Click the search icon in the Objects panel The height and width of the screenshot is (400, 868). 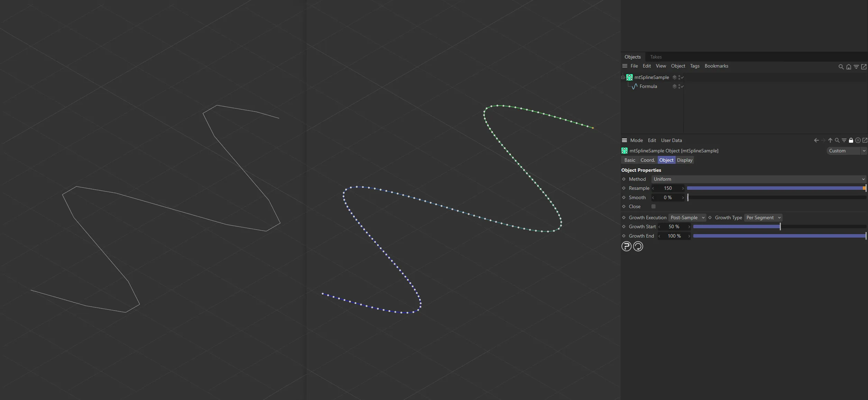click(x=841, y=67)
